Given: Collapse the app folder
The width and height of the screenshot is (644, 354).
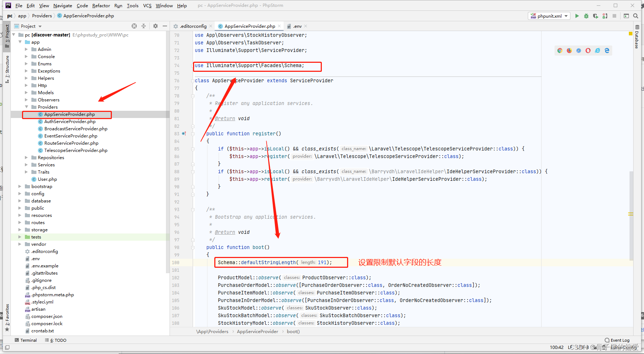Looking at the screenshot, I should [x=20, y=42].
